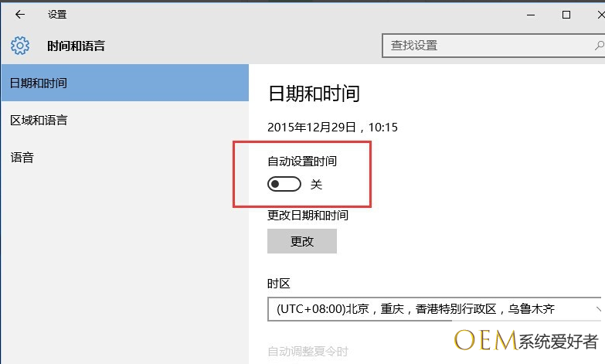This screenshot has height=364, width=605.
Task: Go to 语音 in the sidebar
Action: pyautogui.click(x=22, y=157)
